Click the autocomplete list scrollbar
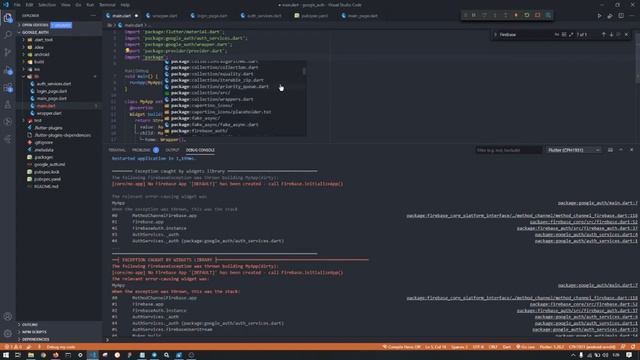640x360 pixels. 304,71
